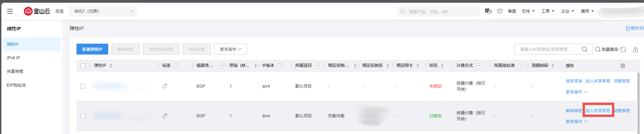Click the magnifier icon in the top search bar
644x134 pixels.
point(403,11)
